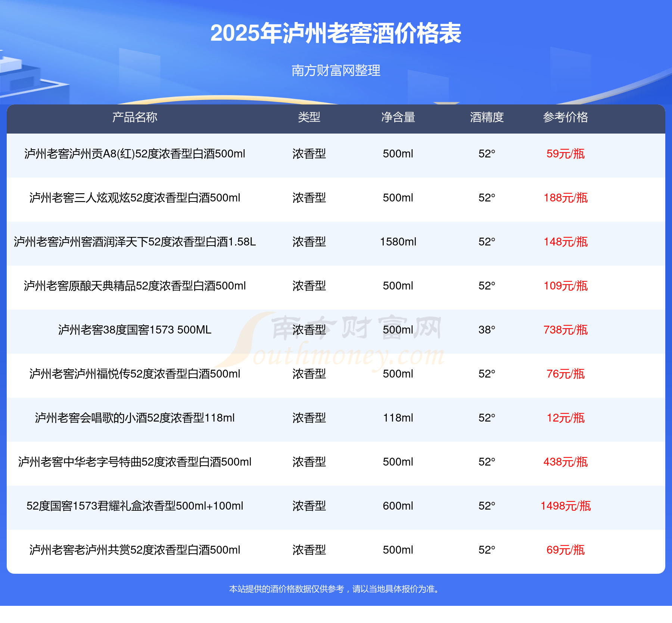
Task: Click the 参考价格 column header
Action: click(566, 117)
